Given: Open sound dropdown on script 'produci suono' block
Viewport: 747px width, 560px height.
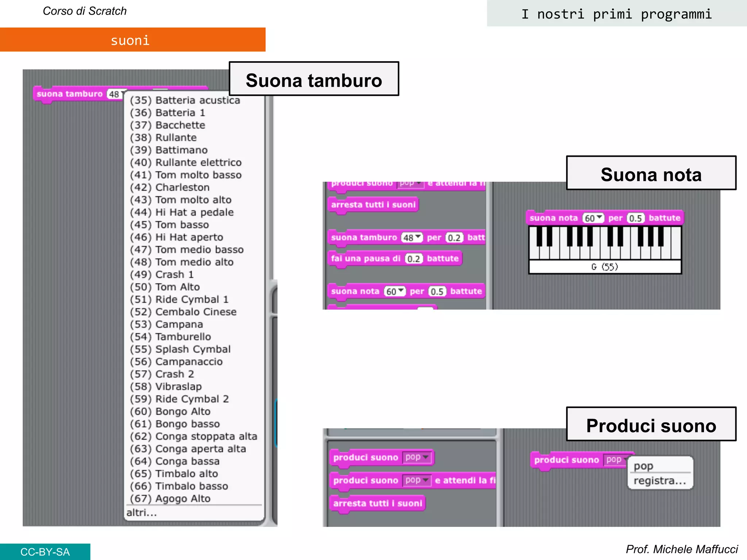Looking at the screenshot, I should point(616,459).
